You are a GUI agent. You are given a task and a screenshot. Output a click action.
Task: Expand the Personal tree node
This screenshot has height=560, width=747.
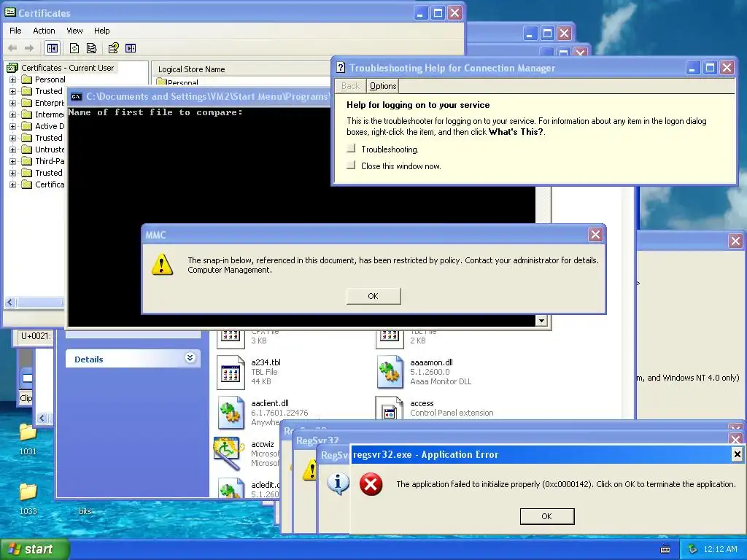tap(13, 79)
